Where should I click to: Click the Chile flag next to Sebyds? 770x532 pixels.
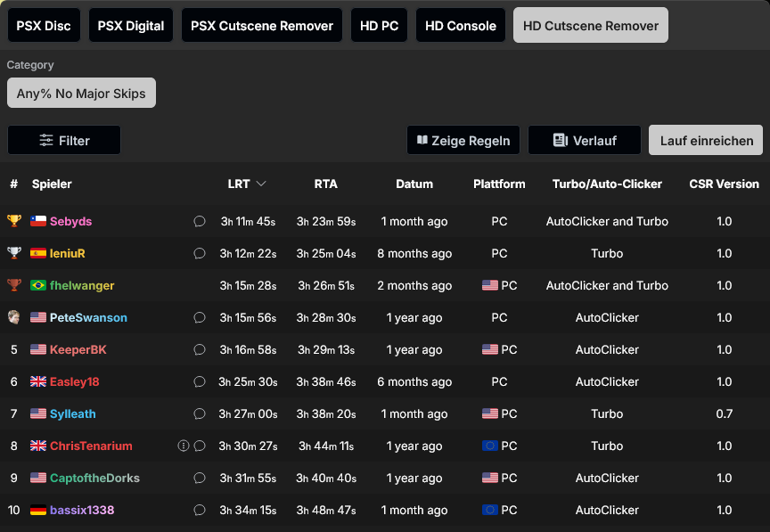pyautogui.click(x=38, y=221)
